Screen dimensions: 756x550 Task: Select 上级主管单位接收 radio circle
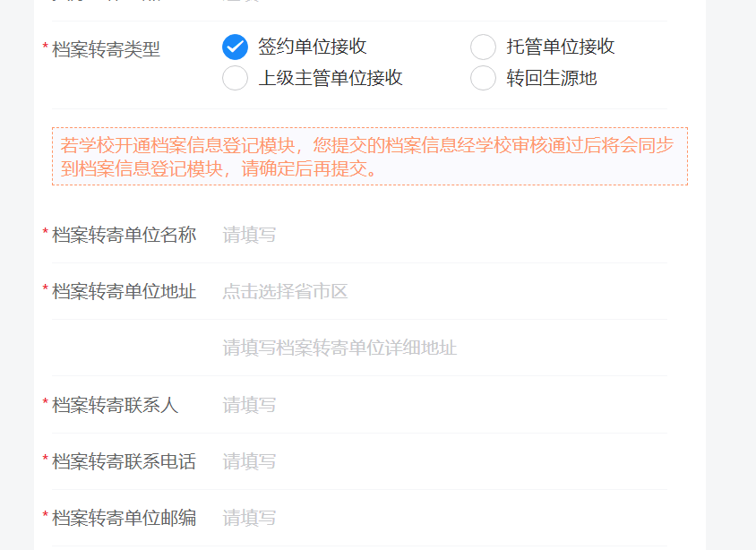(235, 78)
